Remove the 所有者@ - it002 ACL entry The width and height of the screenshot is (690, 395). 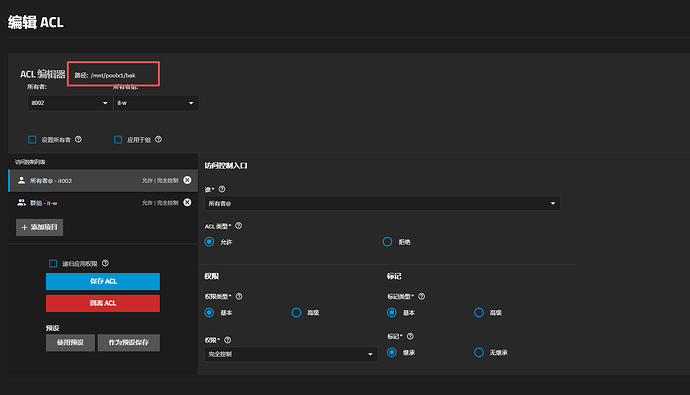(187, 180)
